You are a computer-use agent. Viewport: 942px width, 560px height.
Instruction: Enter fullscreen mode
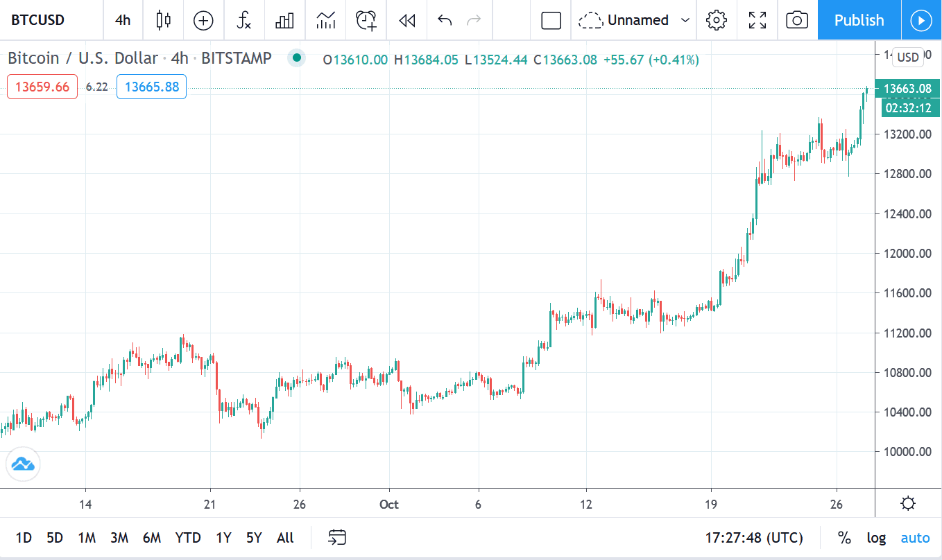[757, 20]
